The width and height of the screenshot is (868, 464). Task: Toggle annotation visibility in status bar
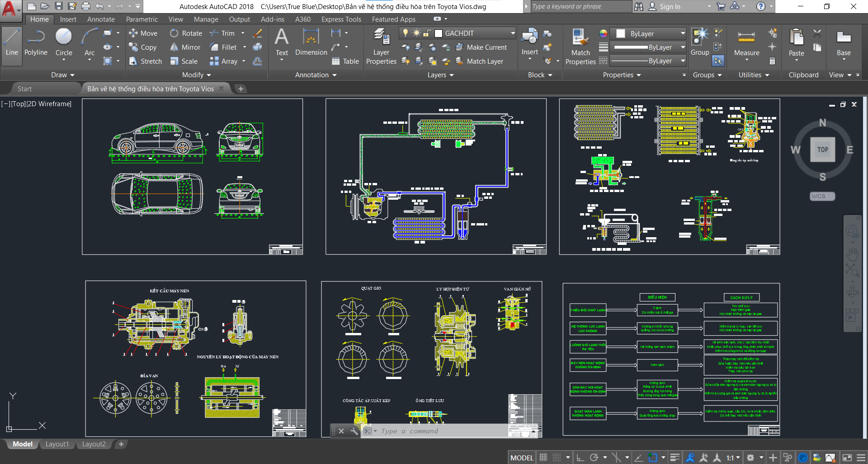click(x=690, y=457)
